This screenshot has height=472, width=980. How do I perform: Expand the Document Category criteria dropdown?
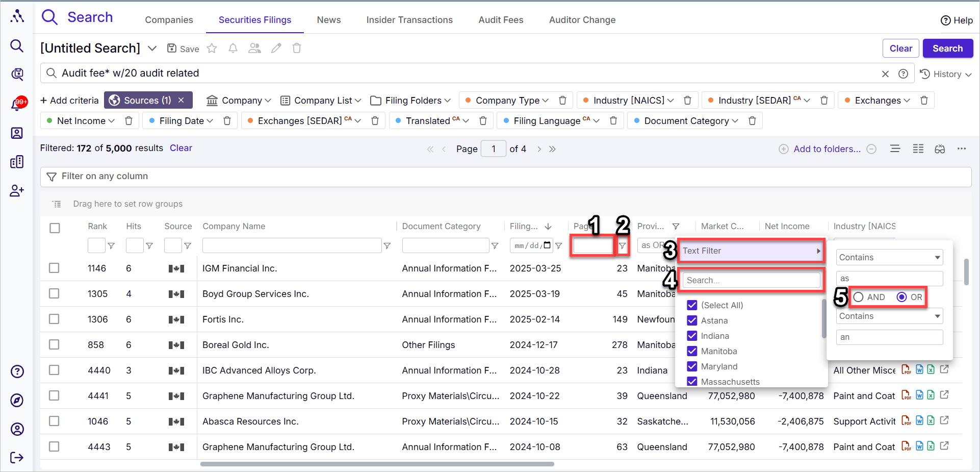pos(686,121)
